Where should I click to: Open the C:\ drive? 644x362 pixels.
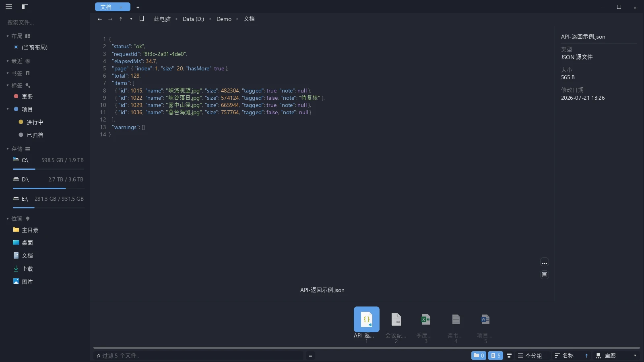tap(48, 160)
